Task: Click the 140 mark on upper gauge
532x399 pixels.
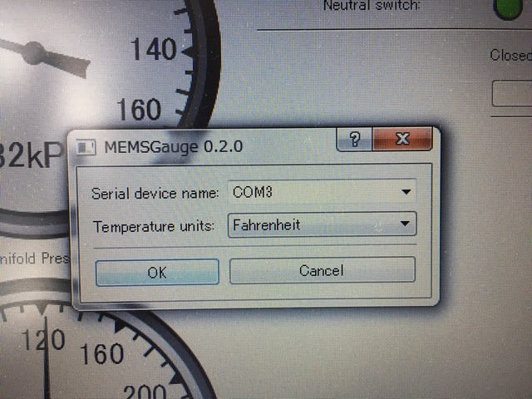Action: (155, 50)
